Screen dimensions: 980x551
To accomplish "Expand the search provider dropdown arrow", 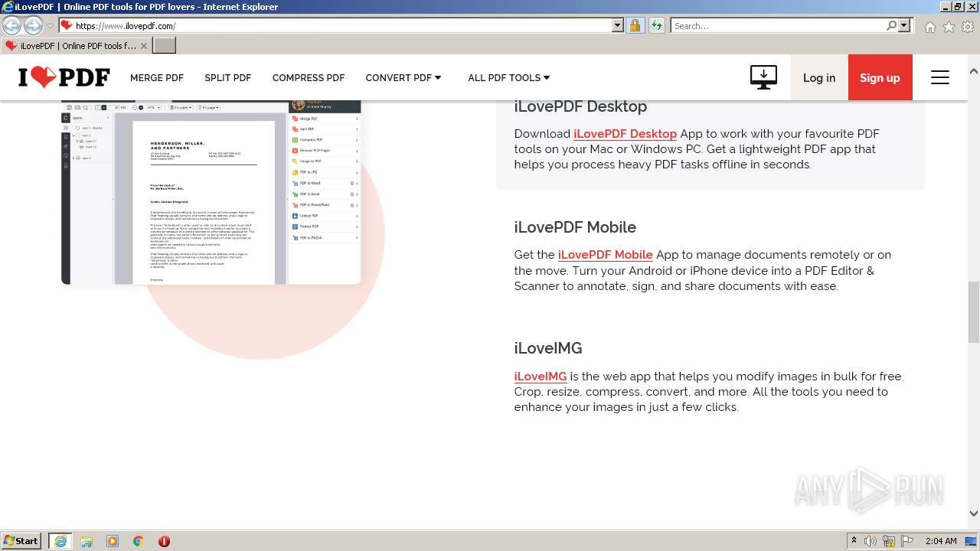I will [x=904, y=25].
